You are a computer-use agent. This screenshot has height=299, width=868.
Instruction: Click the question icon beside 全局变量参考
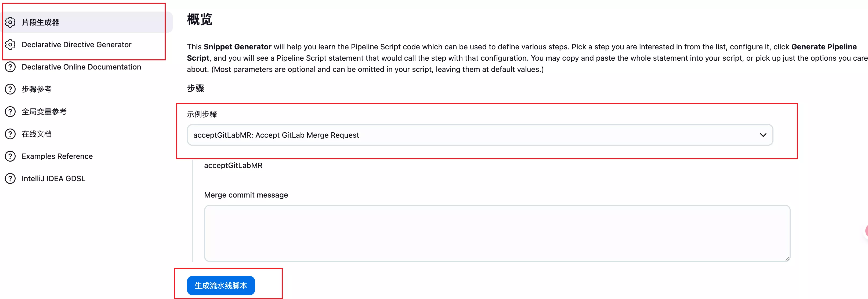pyautogui.click(x=10, y=111)
